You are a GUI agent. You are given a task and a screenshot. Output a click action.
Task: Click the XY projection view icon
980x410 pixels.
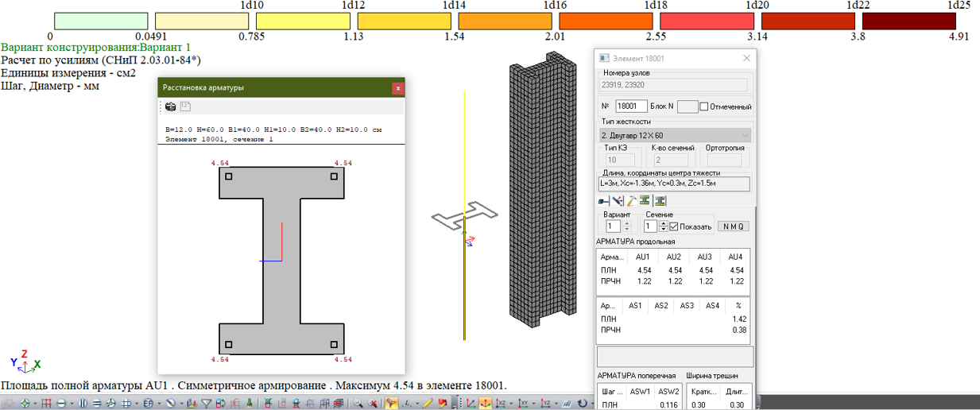click(x=524, y=404)
